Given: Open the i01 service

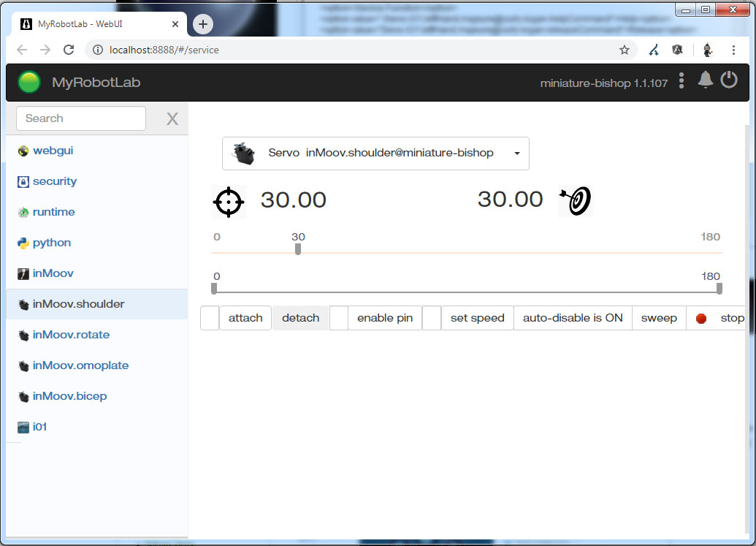Looking at the screenshot, I should (39, 427).
